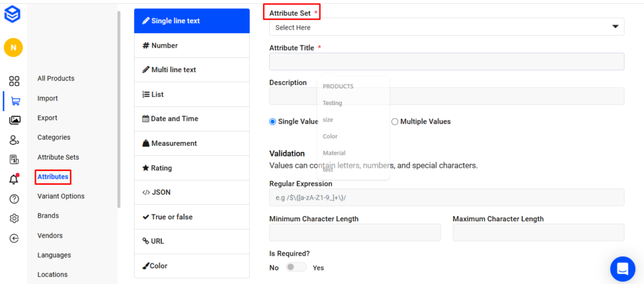Pick Material in the dropdown list
Image resolution: width=644 pixels, height=284 pixels.
coord(334,153)
